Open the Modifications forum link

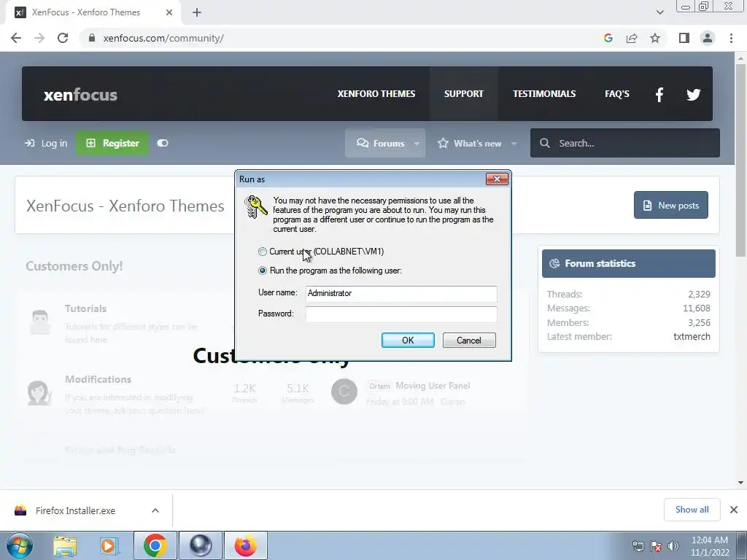click(x=98, y=379)
